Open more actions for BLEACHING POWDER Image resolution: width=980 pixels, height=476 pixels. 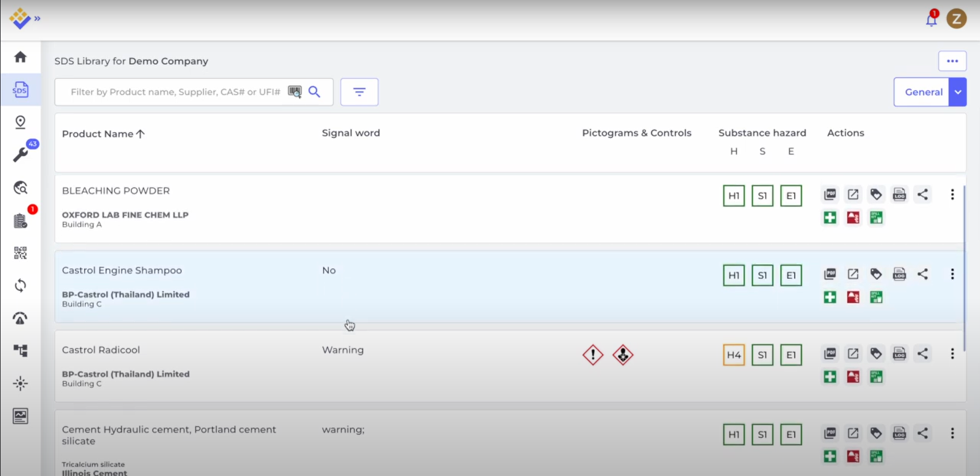(x=952, y=194)
